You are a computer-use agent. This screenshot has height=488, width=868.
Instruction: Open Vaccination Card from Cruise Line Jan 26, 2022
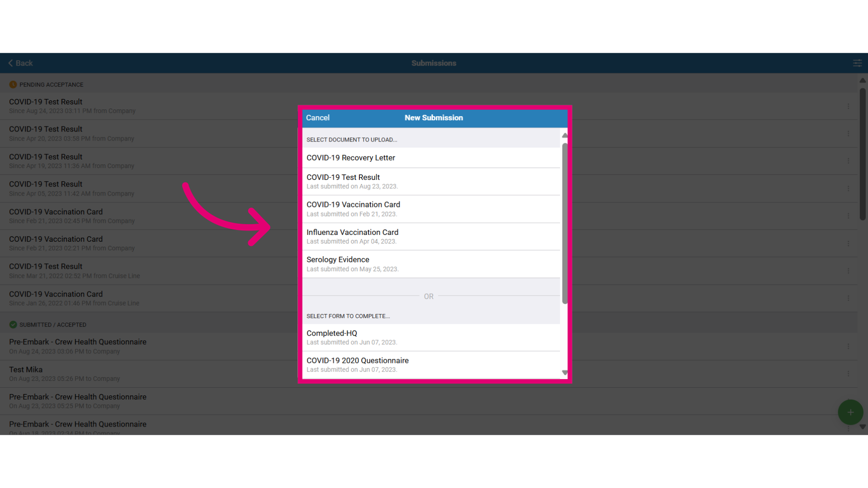429,298
